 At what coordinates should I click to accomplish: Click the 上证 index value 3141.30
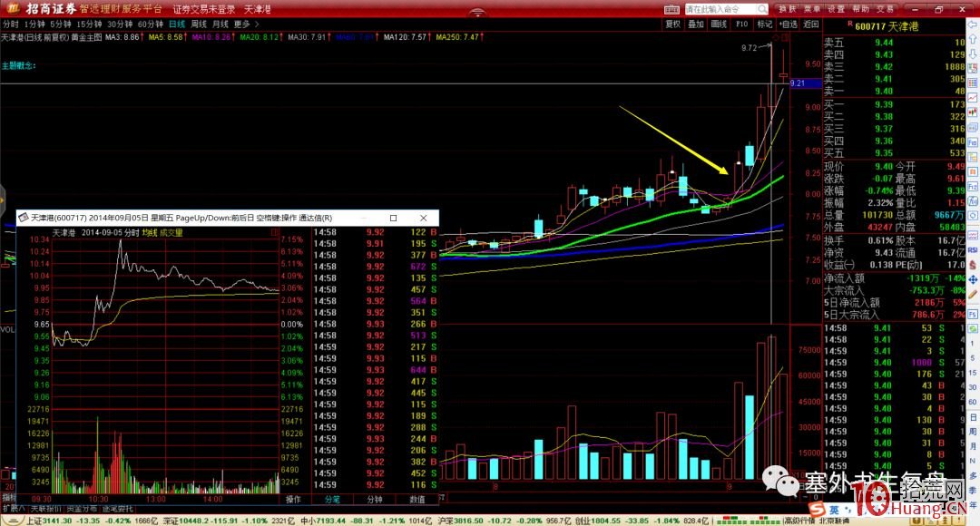58,521
